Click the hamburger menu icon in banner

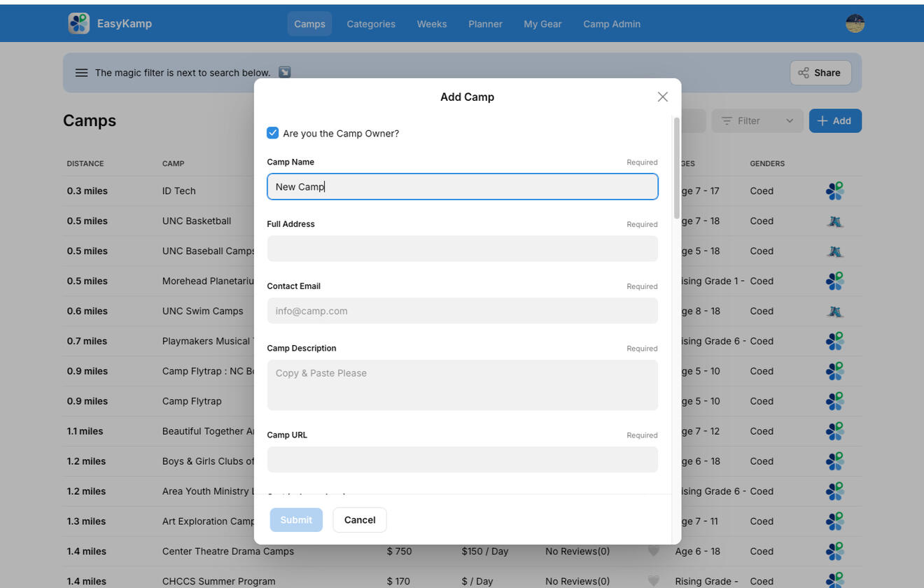(x=81, y=73)
